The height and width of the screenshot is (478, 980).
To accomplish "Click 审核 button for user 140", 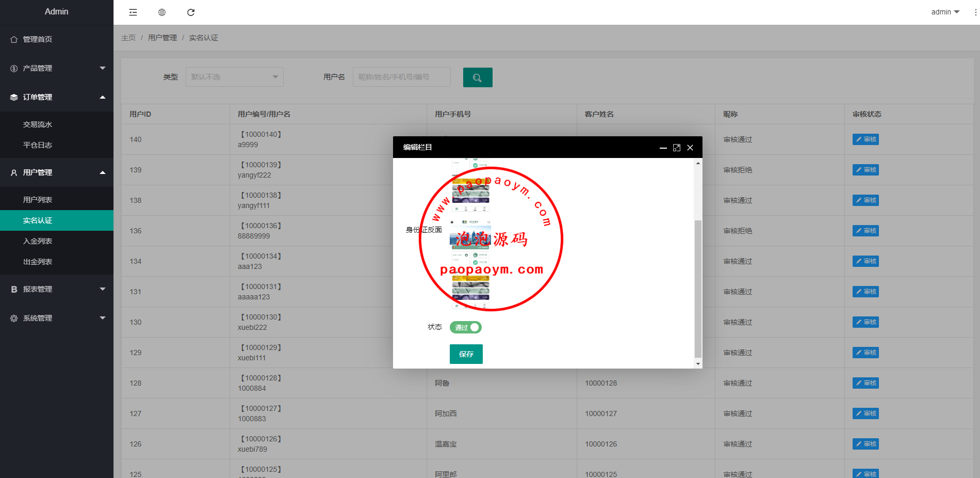I will coord(865,139).
